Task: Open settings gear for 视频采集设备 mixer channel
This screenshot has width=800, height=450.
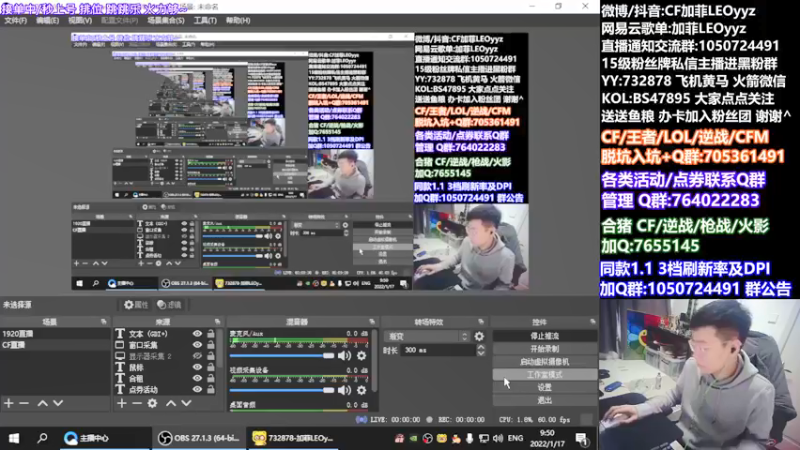Action: pyautogui.click(x=361, y=390)
